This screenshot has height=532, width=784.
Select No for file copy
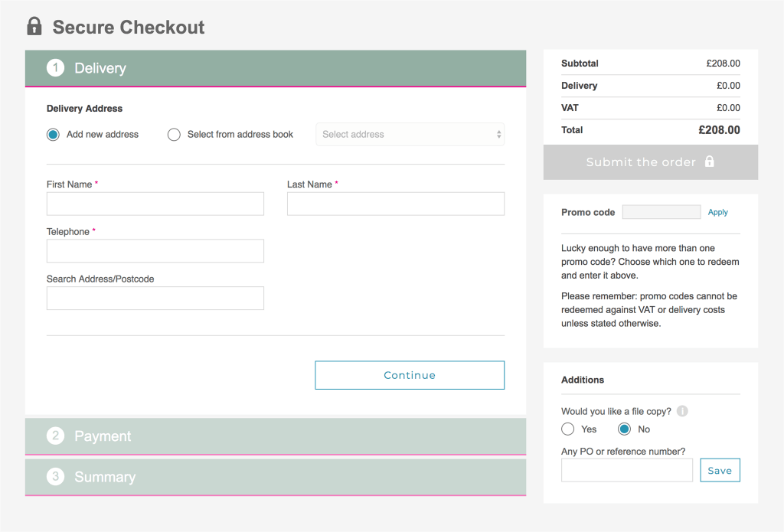coord(625,429)
